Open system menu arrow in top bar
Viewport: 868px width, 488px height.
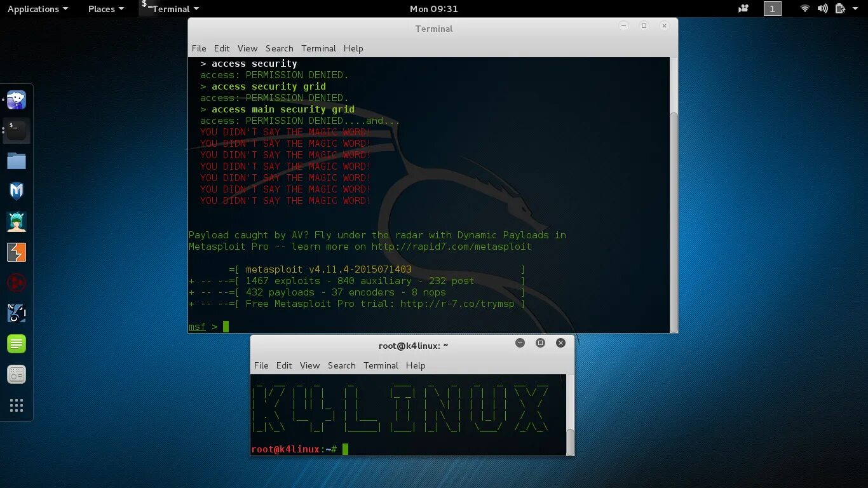[x=855, y=9]
